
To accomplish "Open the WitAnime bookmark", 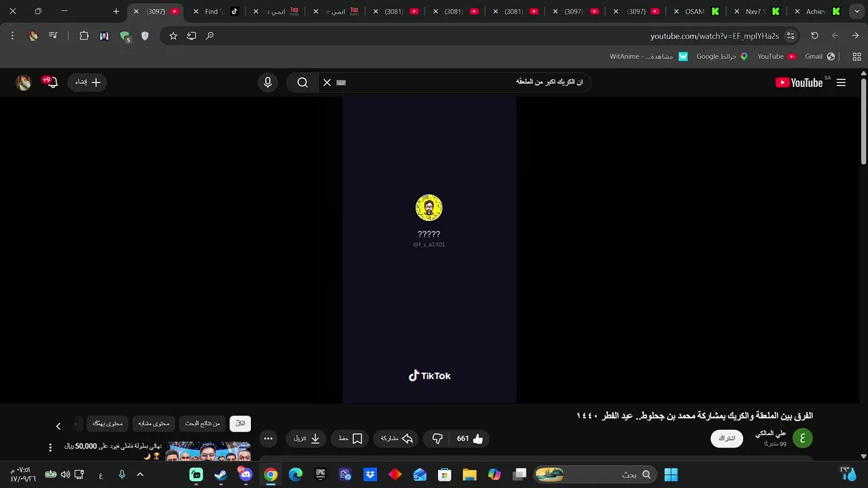I will coord(648,56).
